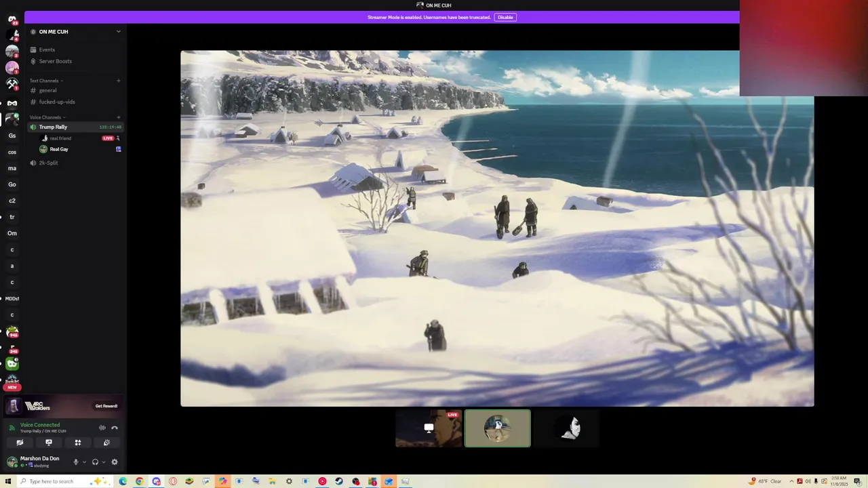Click the Voice Connected status text
Screen dimensions: 868x488
pos(40,425)
